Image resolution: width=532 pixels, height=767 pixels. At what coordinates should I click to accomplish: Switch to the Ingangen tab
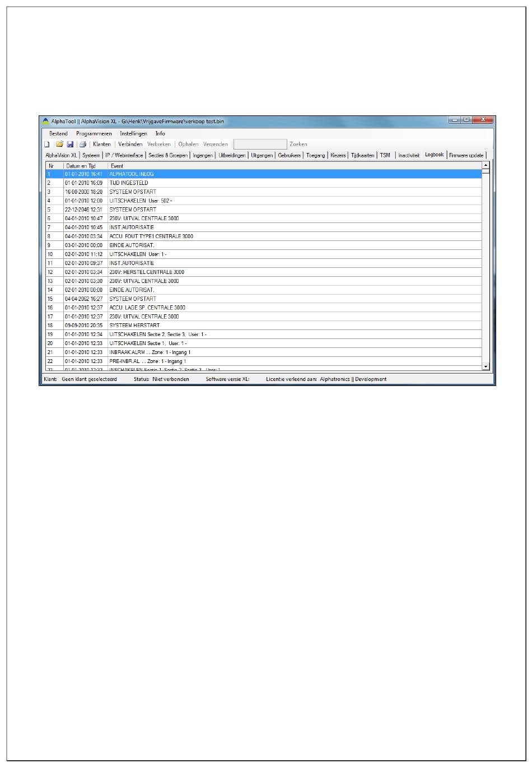[x=203, y=155]
